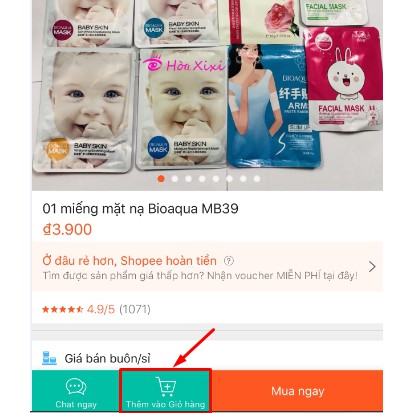Select the first orange carousel dot
This screenshot has width=413, height=413.
coord(161,179)
